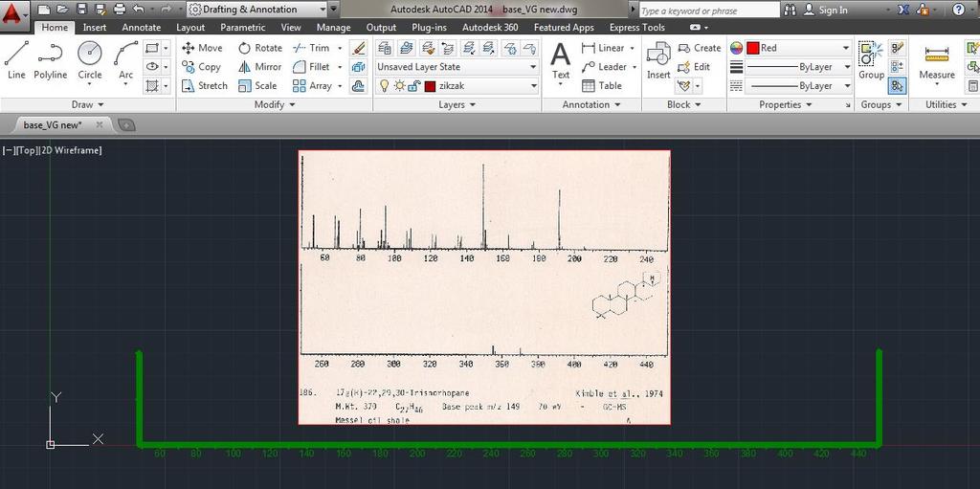Click the 2D Wireframe visual style label
This screenshot has width=980, height=489.
click(x=71, y=150)
